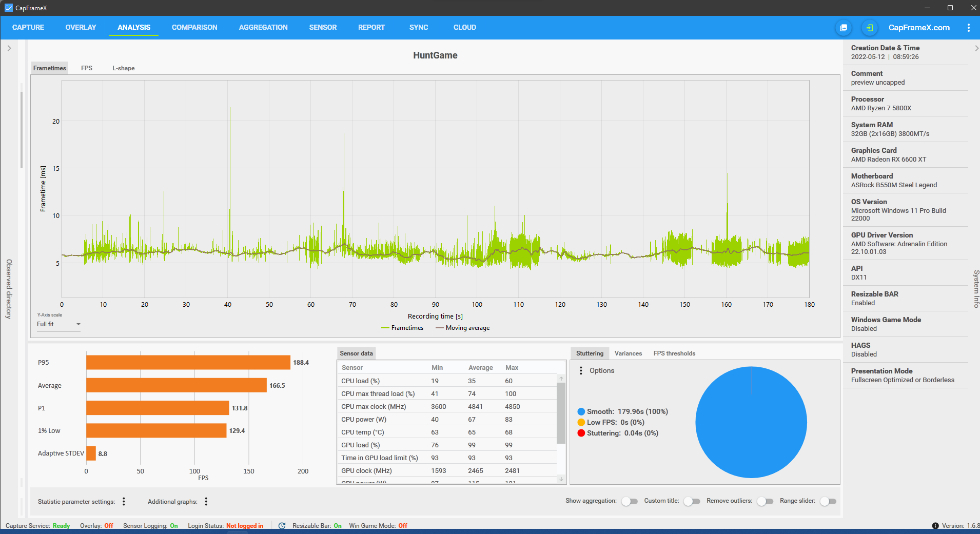The width and height of the screenshot is (980, 534).
Task: Open the CLOUD tab
Action: 465,28
